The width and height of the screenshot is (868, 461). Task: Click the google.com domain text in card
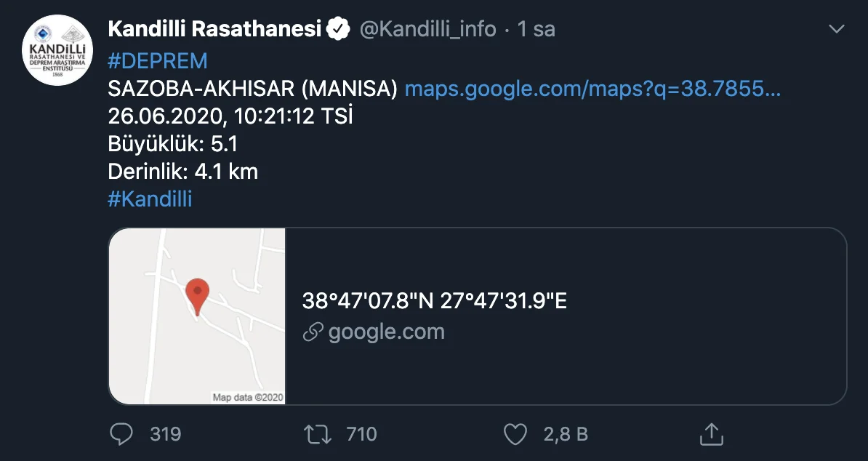pos(387,332)
